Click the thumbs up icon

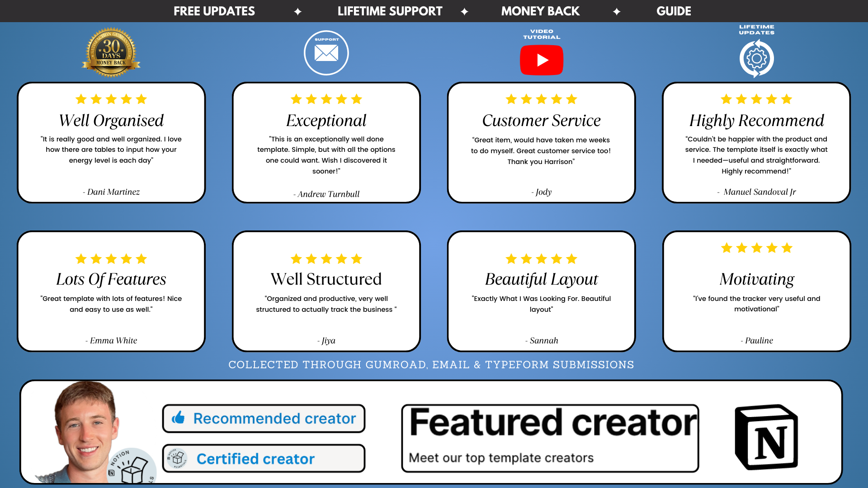point(179,418)
